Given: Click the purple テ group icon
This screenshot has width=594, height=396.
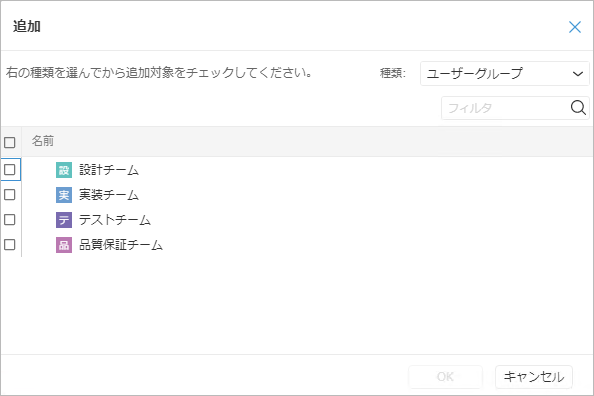Looking at the screenshot, I should tap(64, 220).
